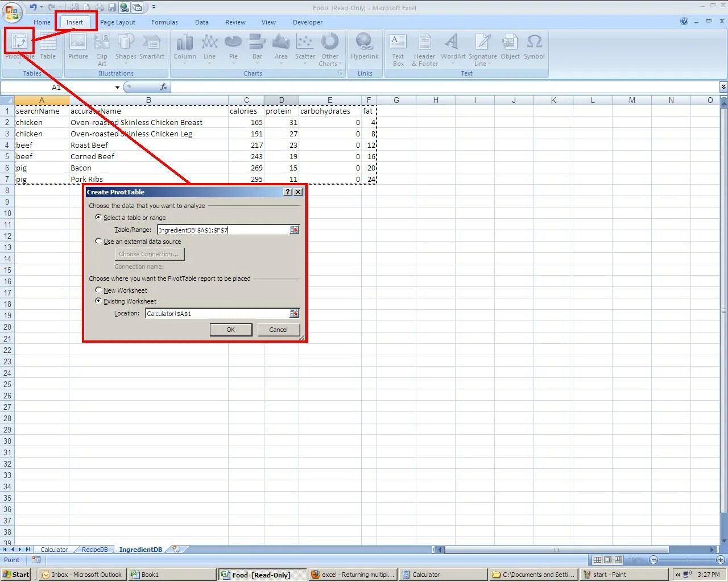
Task: Select 'New Worksheet' radio option
Action: tap(98, 290)
